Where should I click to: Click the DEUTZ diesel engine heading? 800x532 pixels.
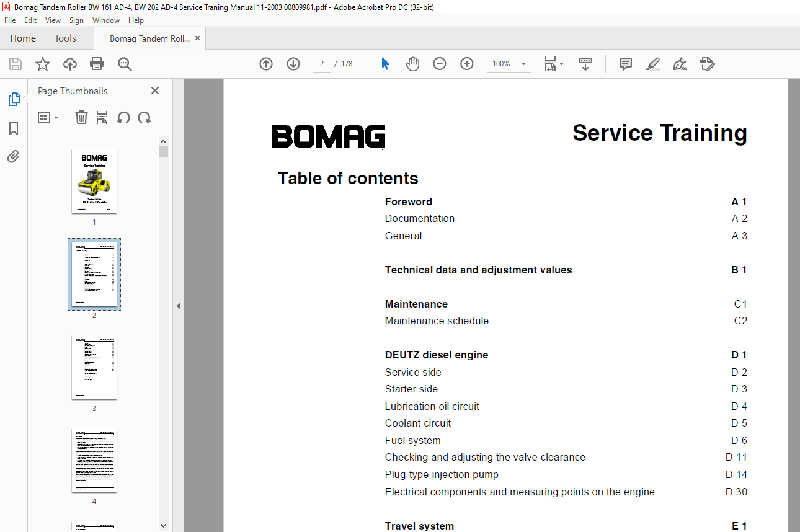click(437, 355)
